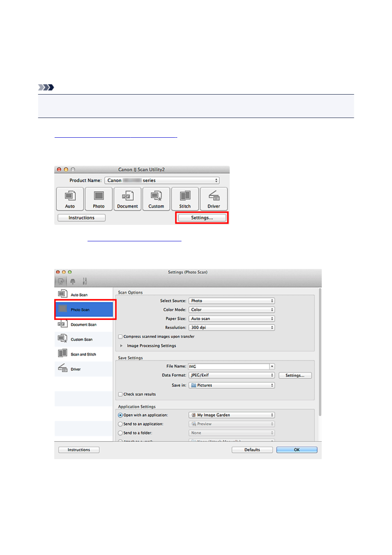Click the red close dot in Canon IJ Scan Utility2
Viewport: 392px width, 555px height.
click(x=59, y=169)
